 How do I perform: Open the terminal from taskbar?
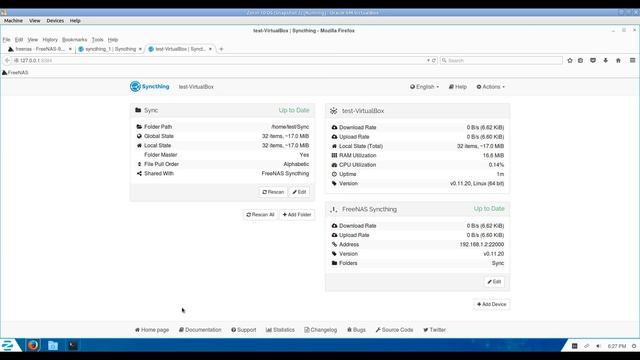point(73,345)
